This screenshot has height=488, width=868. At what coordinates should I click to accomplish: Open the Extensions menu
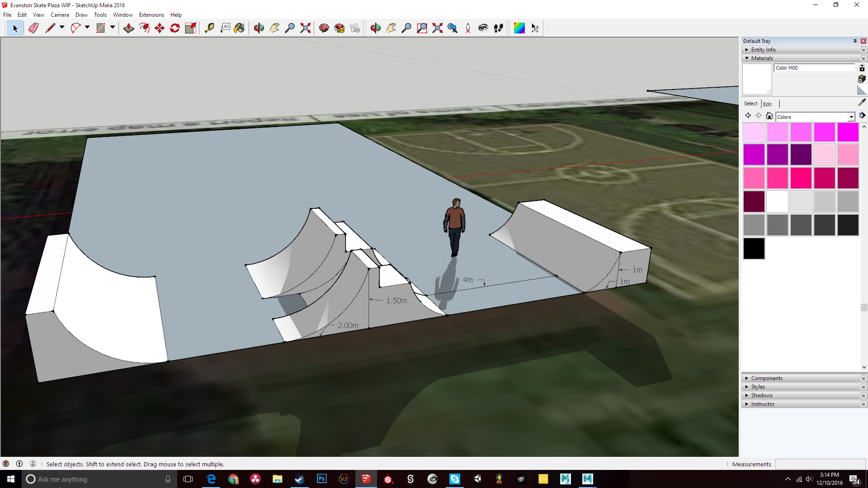point(151,15)
